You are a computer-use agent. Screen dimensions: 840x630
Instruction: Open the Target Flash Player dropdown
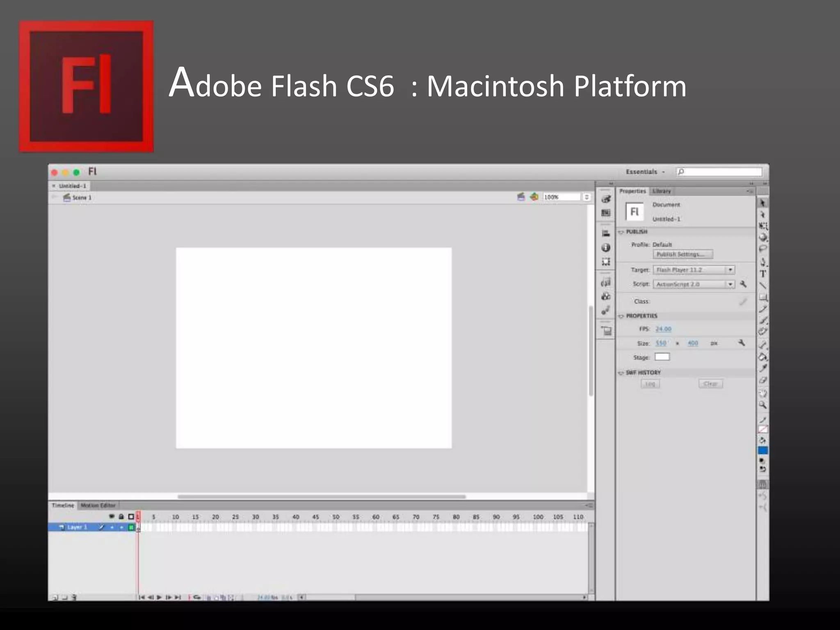click(x=730, y=270)
